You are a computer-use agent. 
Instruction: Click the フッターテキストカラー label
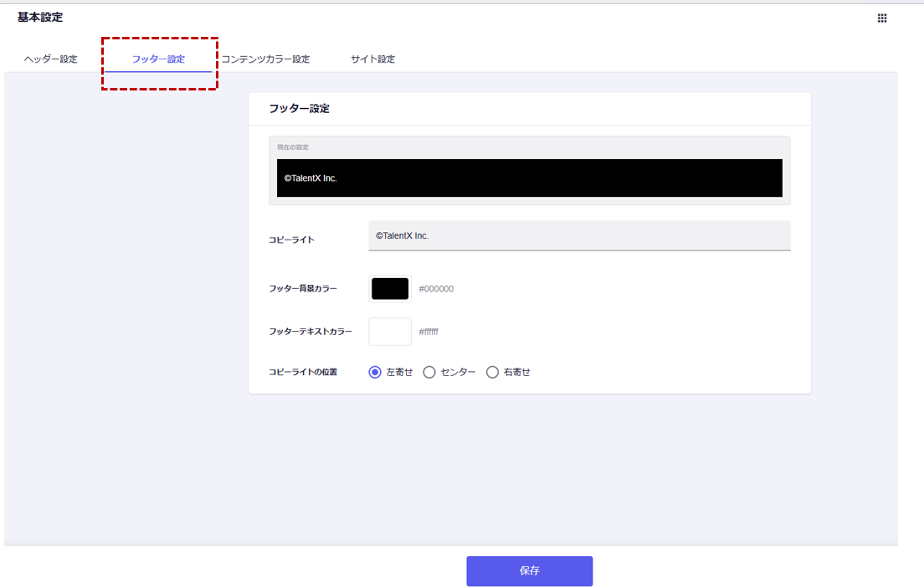coord(311,332)
